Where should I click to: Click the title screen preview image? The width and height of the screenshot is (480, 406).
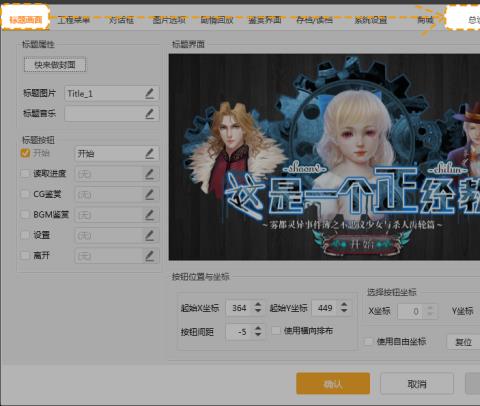[x=324, y=157]
